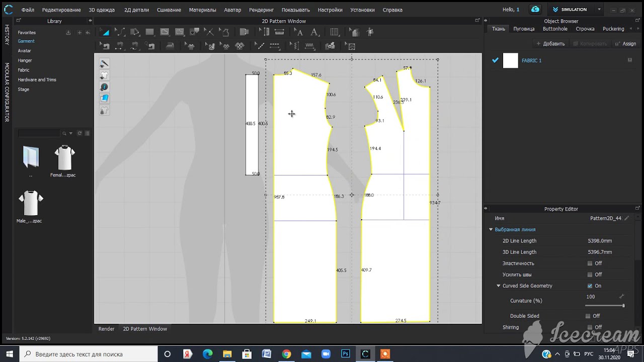Viewport: 644px width, 362px height.
Task: Collapse Curved Side Geometry group
Action: (499, 286)
